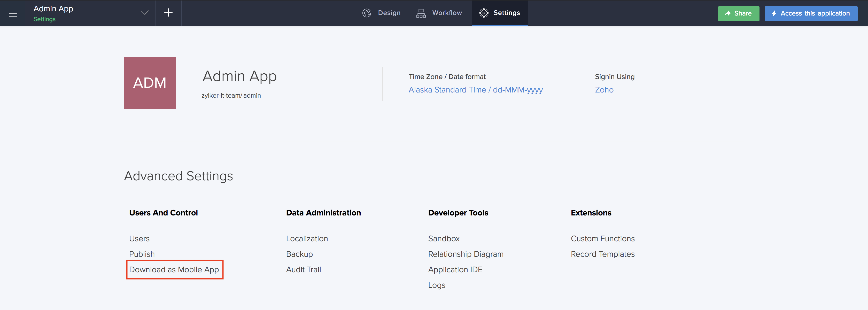
Task: Open the Relationship Diagram tool
Action: 466,254
